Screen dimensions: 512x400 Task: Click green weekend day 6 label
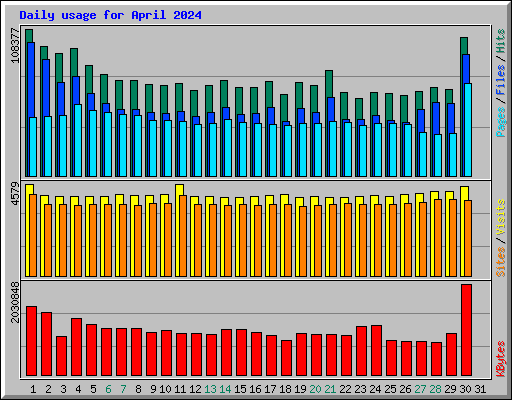click(108, 389)
